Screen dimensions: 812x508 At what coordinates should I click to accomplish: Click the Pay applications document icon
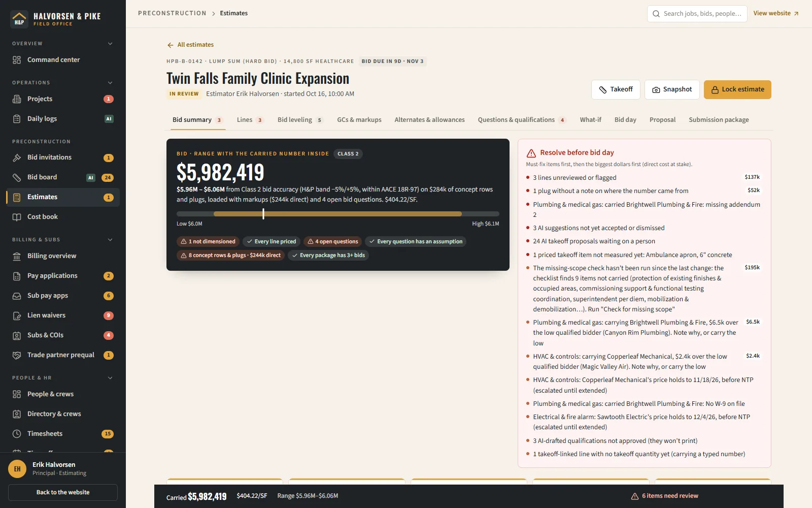point(17,276)
